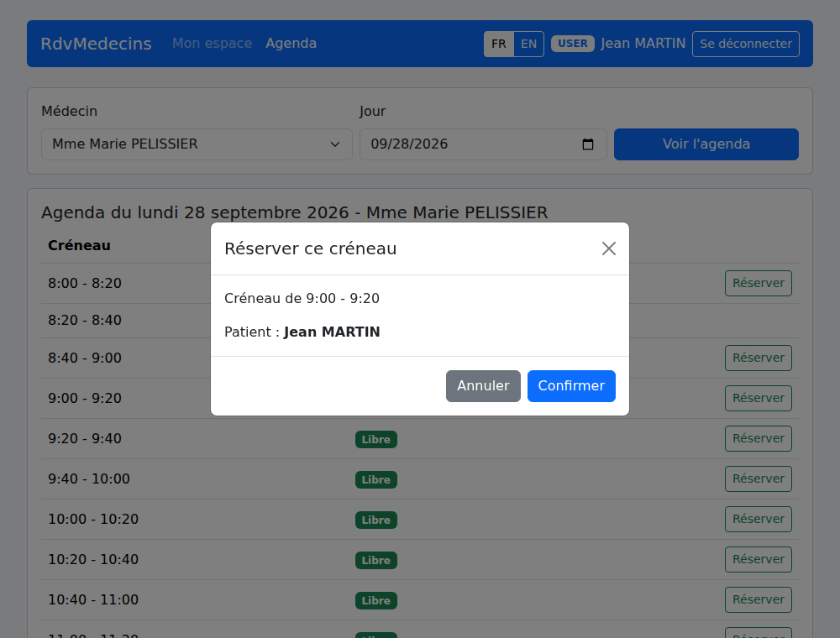The height and width of the screenshot is (638, 840).
Task: Click the Jean MARTIN username in navbar
Action: (x=643, y=44)
